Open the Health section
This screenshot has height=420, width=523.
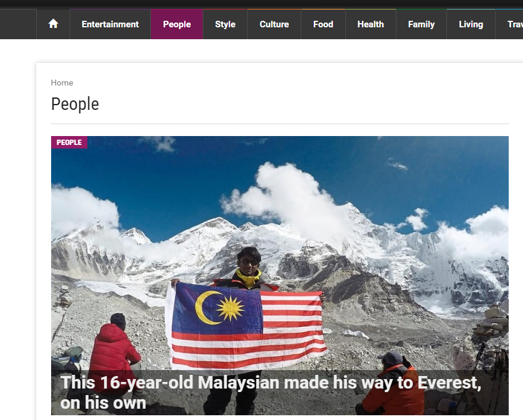pyautogui.click(x=371, y=24)
